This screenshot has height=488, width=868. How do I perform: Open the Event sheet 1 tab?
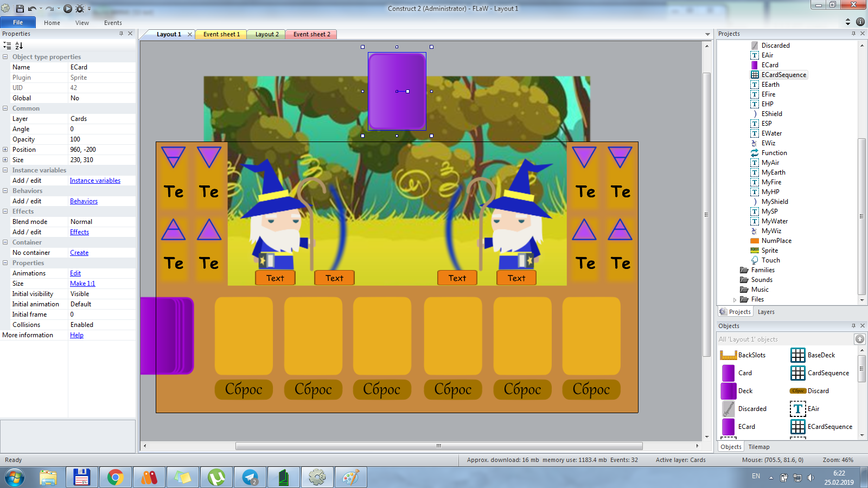pyautogui.click(x=221, y=34)
